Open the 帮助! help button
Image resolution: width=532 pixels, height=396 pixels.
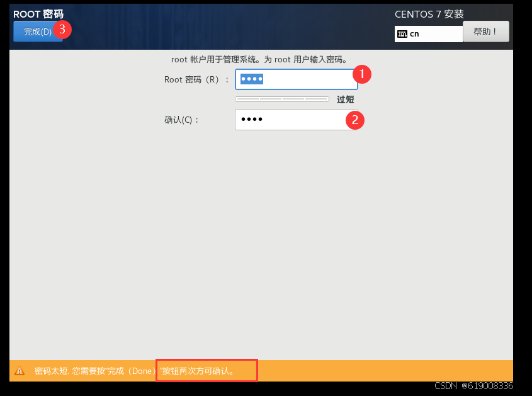click(486, 31)
